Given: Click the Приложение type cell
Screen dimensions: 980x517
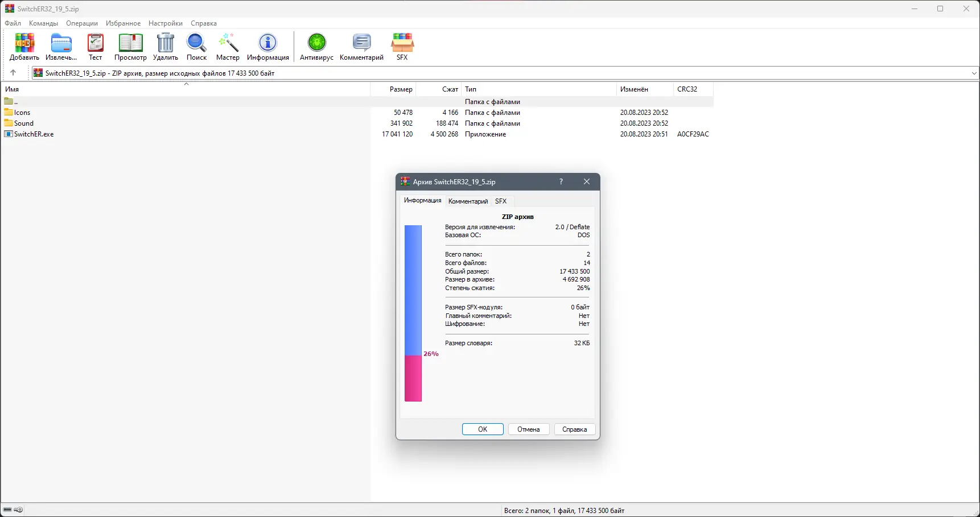Looking at the screenshot, I should tap(485, 134).
